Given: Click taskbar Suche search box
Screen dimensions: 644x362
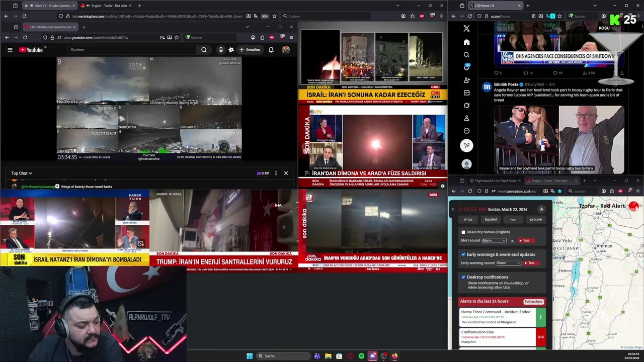Looking at the screenshot, I should point(283,356).
